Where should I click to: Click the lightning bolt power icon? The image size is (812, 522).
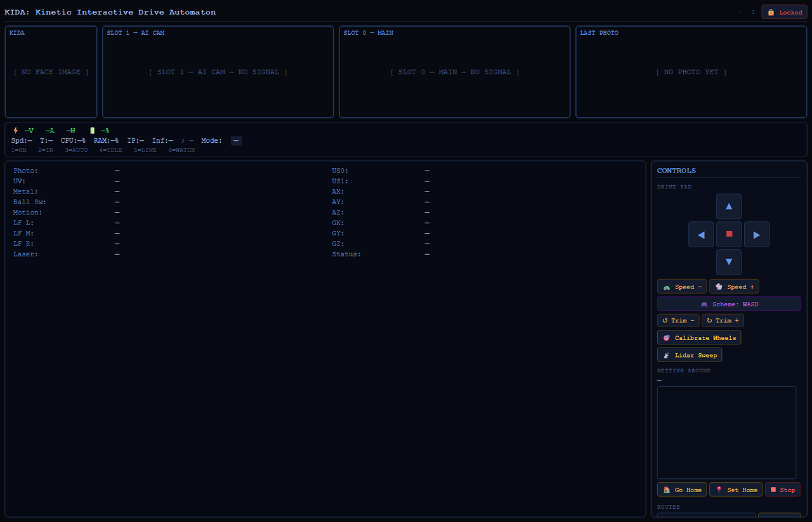tap(16, 130)
